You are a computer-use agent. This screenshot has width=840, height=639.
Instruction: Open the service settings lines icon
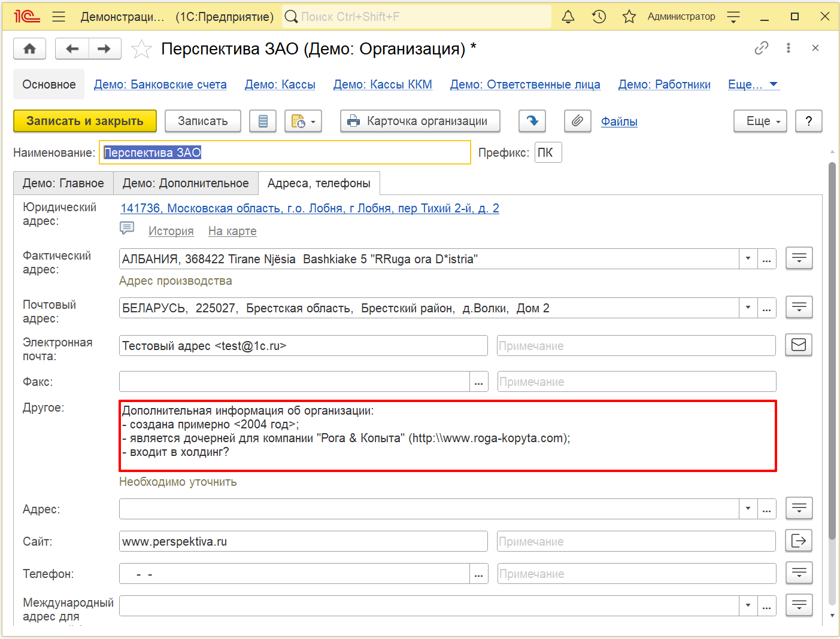(733, 17)
